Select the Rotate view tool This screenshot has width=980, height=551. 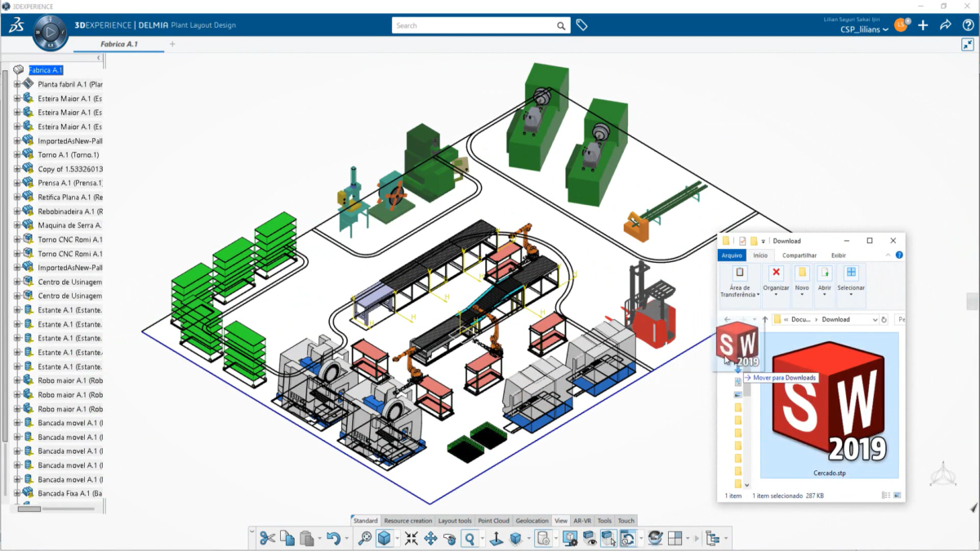point(450,538)
